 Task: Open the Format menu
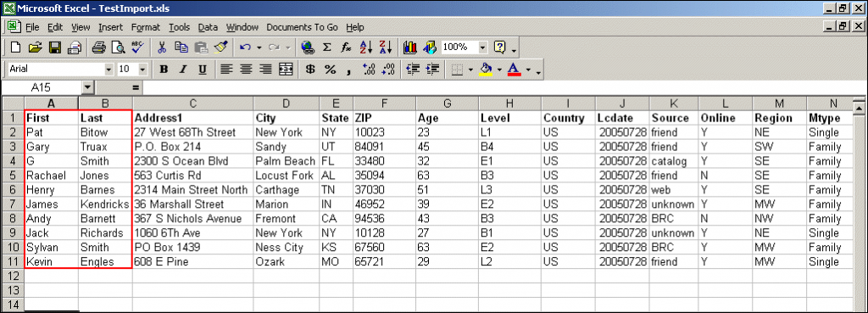click(146, 27)
